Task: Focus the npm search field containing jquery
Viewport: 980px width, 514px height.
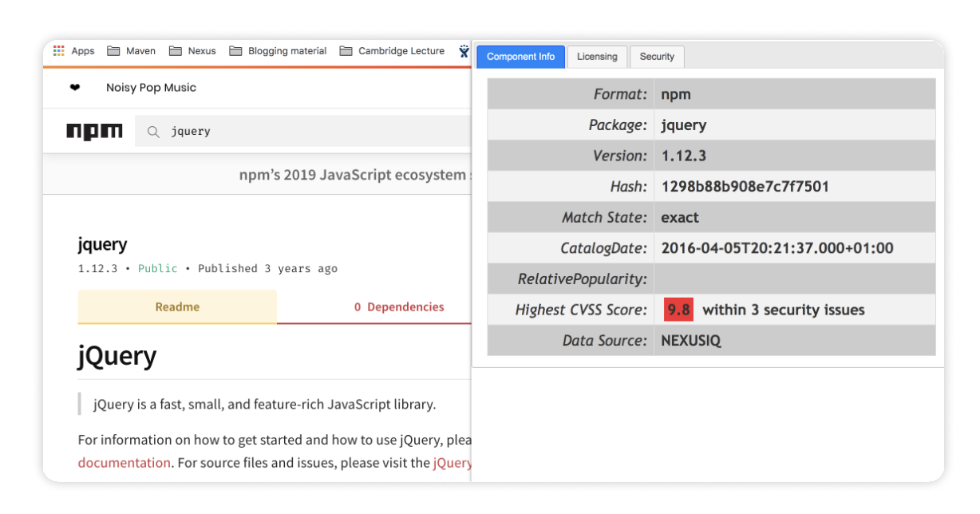Action: (x=302, y=132)
